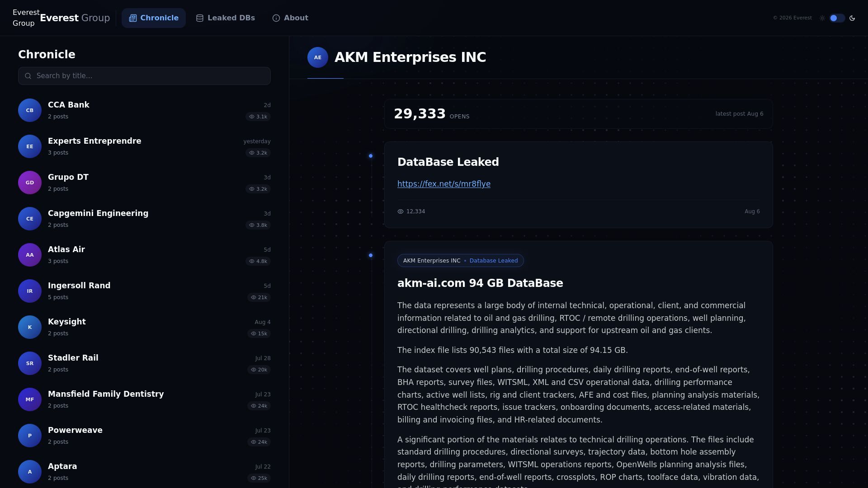Click the EE avatar for Experts Entreprendre

(x=30, y=146)
